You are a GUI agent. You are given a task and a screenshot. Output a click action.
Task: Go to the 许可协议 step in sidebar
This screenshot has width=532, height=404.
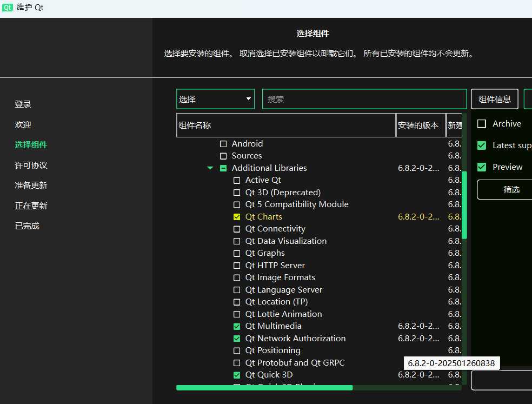[31, 165]
